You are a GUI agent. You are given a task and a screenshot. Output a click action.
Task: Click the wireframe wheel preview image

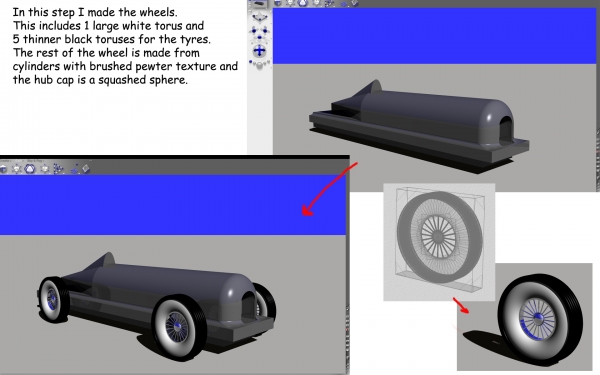[x=439, y=242]
